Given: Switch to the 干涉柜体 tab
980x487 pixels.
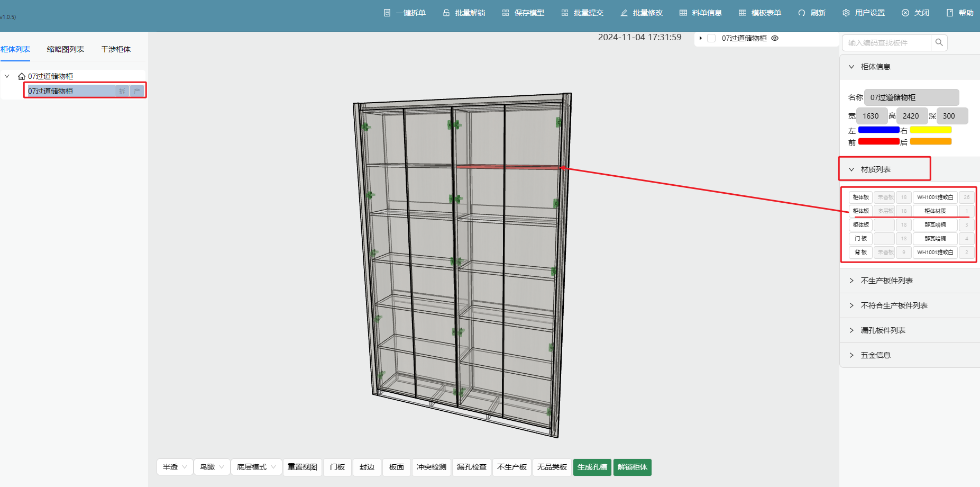Looking at the screenshot, I should (x=116, y=49).
